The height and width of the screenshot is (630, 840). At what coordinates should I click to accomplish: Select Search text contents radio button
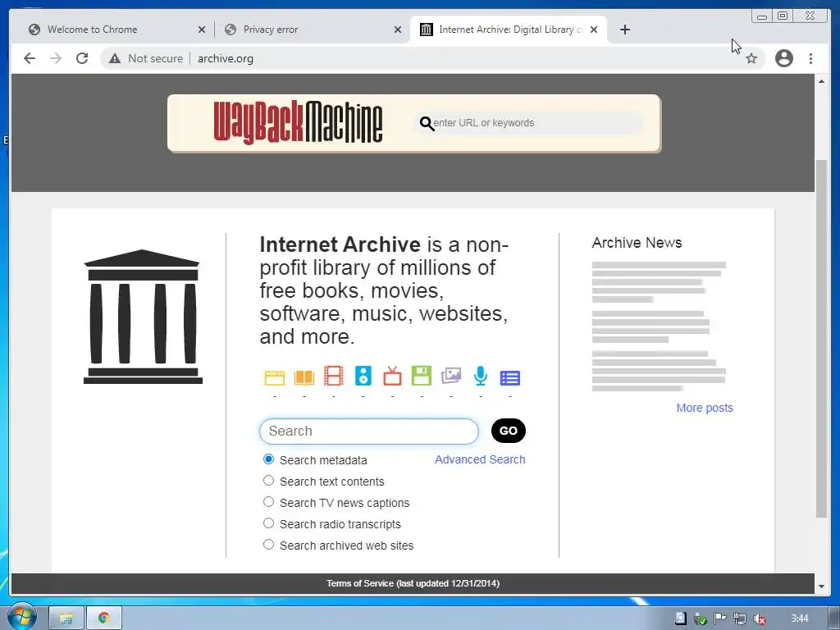(x=268, y=481)
